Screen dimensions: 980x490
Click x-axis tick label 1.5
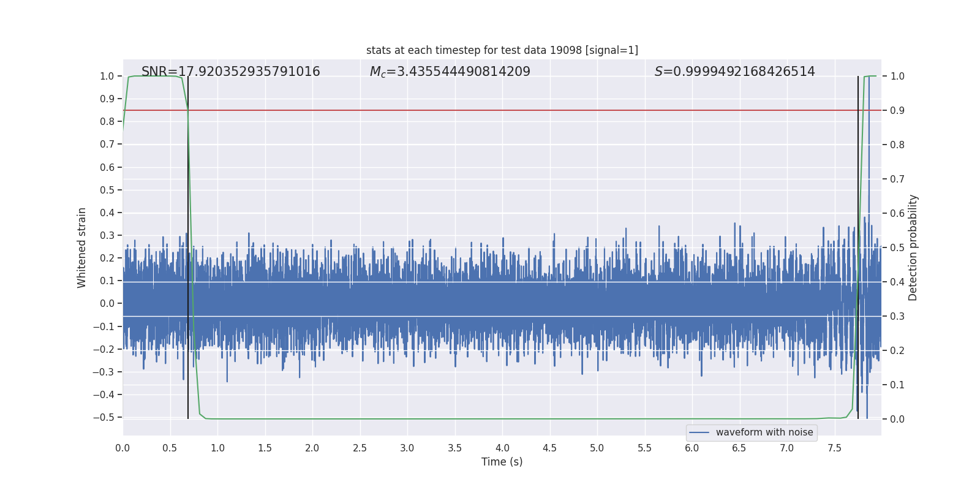click(265, 448)
